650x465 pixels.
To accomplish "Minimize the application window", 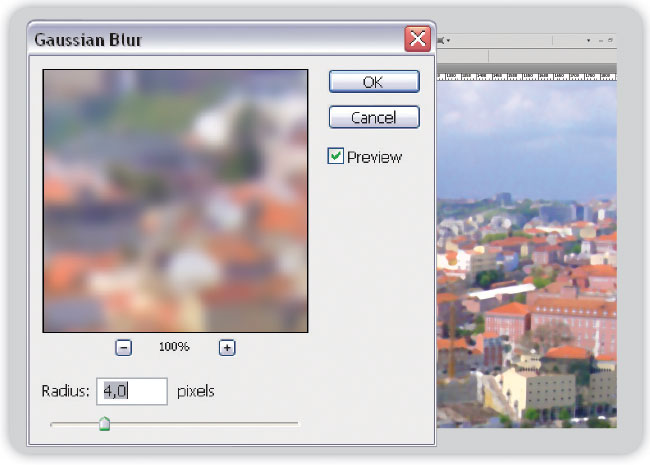I will tap(600, 40).
